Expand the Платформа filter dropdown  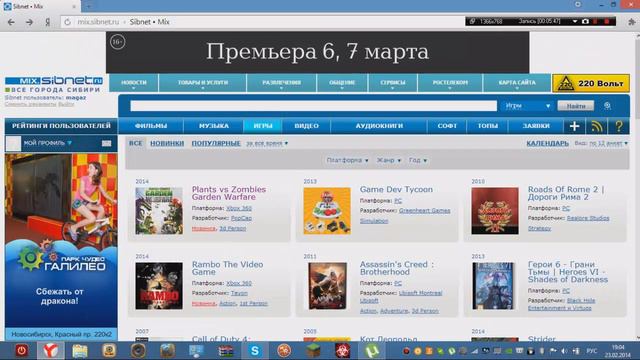347,160
